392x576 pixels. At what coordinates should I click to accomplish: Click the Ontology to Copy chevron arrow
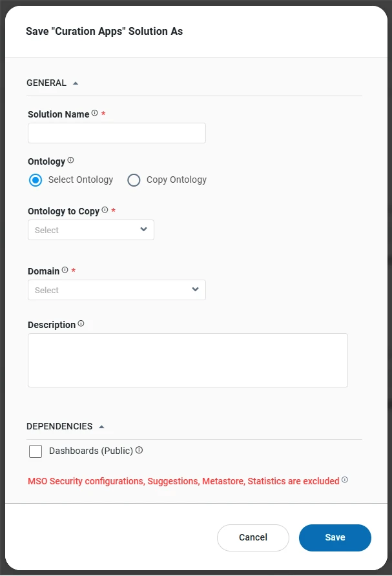[143, 229]
